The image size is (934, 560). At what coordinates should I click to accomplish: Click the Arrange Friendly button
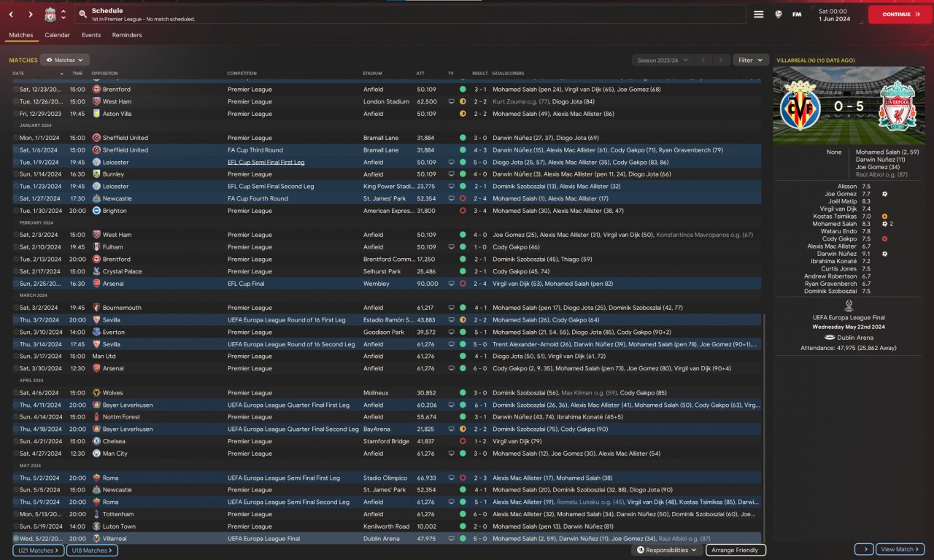[736, 550]
